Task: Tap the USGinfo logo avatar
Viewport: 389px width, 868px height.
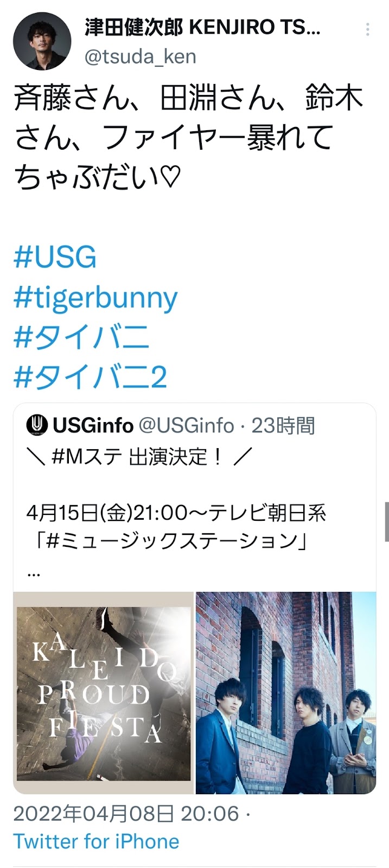Action: (37, 425)
